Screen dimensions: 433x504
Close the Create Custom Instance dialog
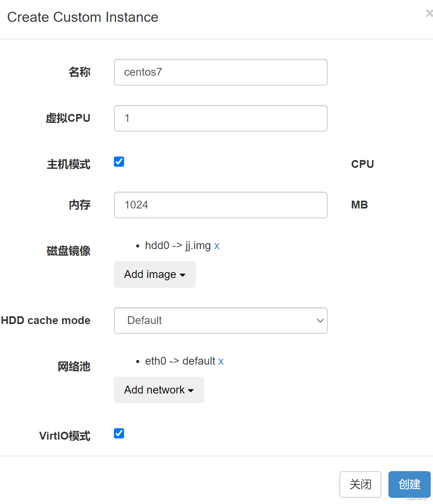pos(429,14)
